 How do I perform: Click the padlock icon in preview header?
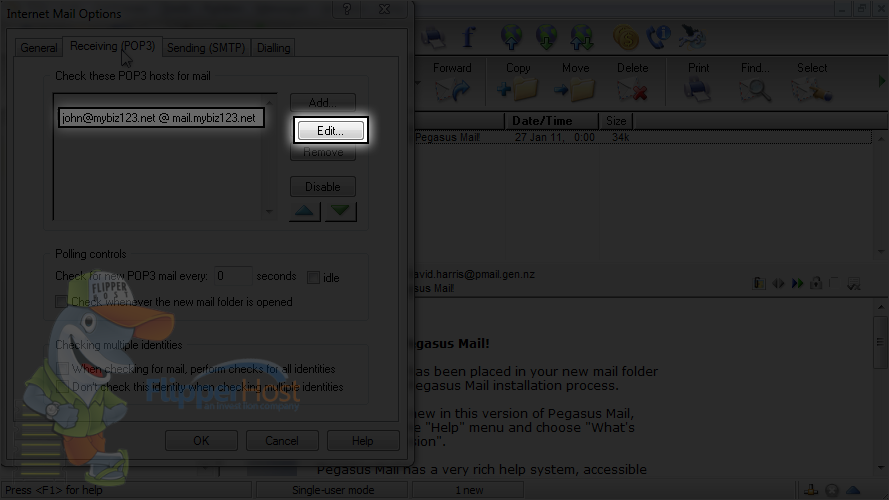click(x=816, y=283)
